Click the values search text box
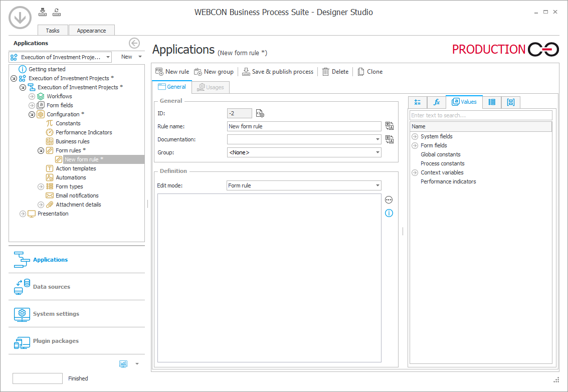This screenshot has height=392, width=568. coord(481,115)
